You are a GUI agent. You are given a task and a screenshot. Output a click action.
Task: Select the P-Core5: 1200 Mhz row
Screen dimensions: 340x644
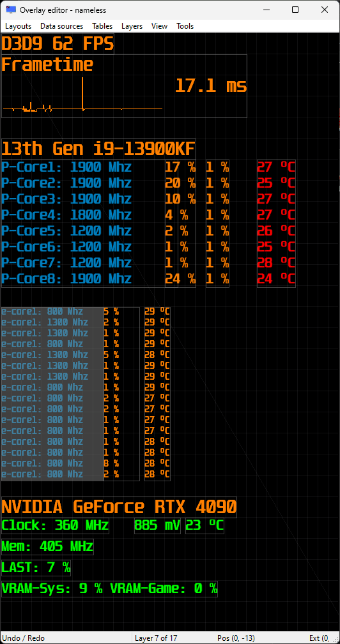click(66, 231)
